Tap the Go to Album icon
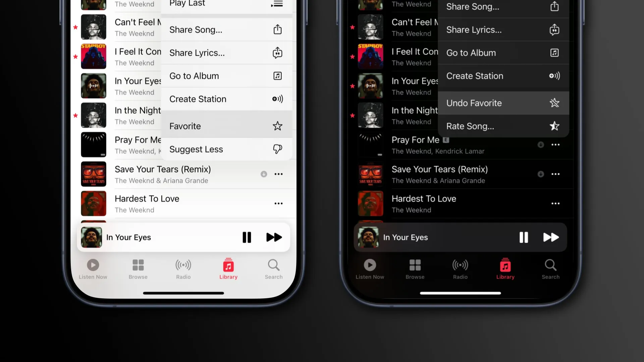This screenshot has width=644, height=362. (x=277, y=75)
